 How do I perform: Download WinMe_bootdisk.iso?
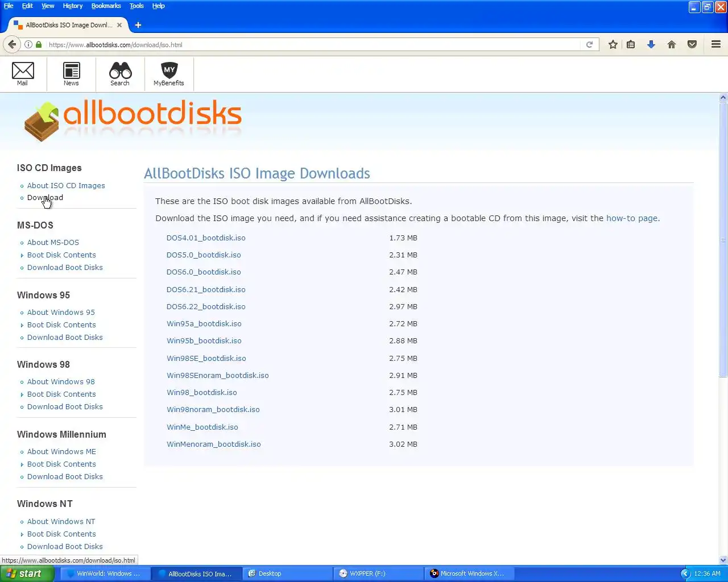[x=202, y=427]
